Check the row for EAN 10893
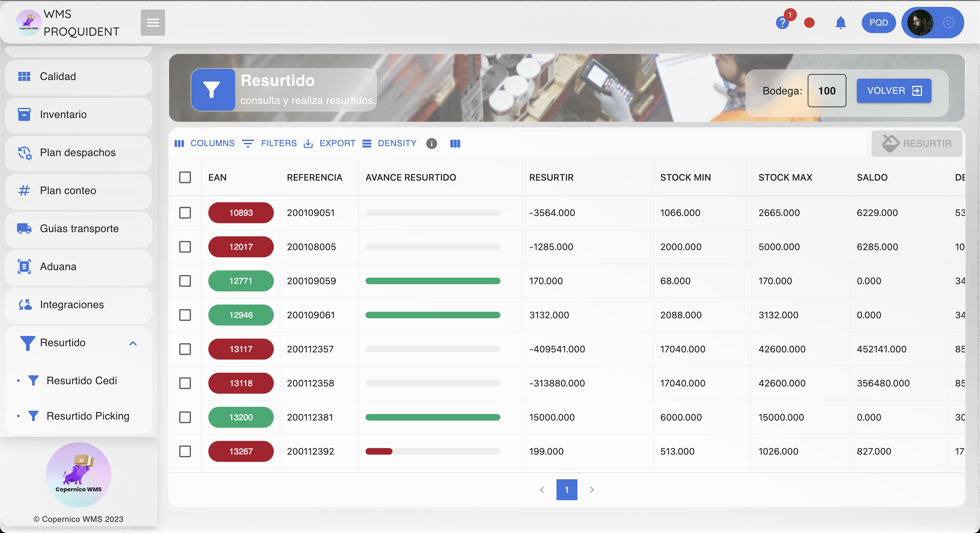The height and width of the screenshot is (533, 980). (185, 213)
